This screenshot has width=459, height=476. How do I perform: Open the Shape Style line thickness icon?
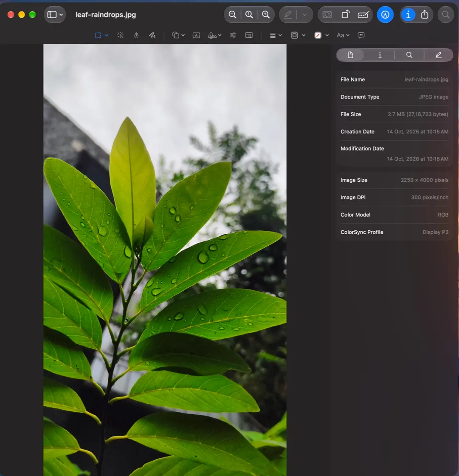273,35
